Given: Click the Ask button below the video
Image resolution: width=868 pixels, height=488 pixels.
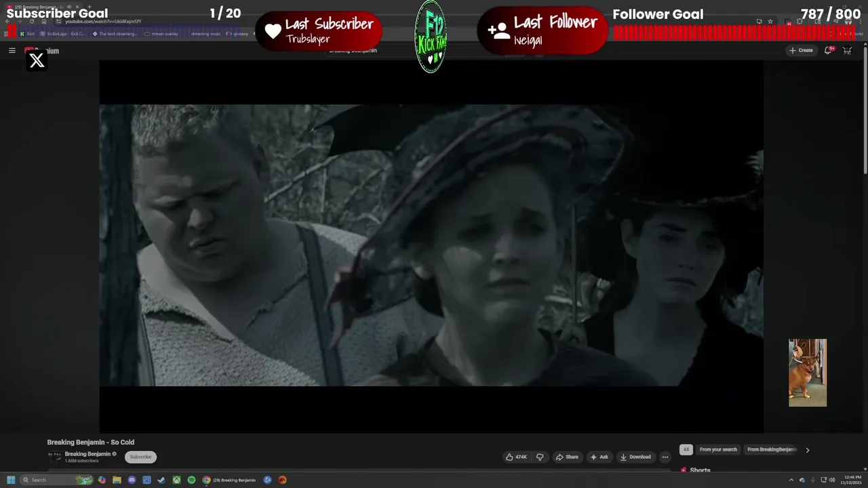Looking at the screenshot, I should 599,457.
